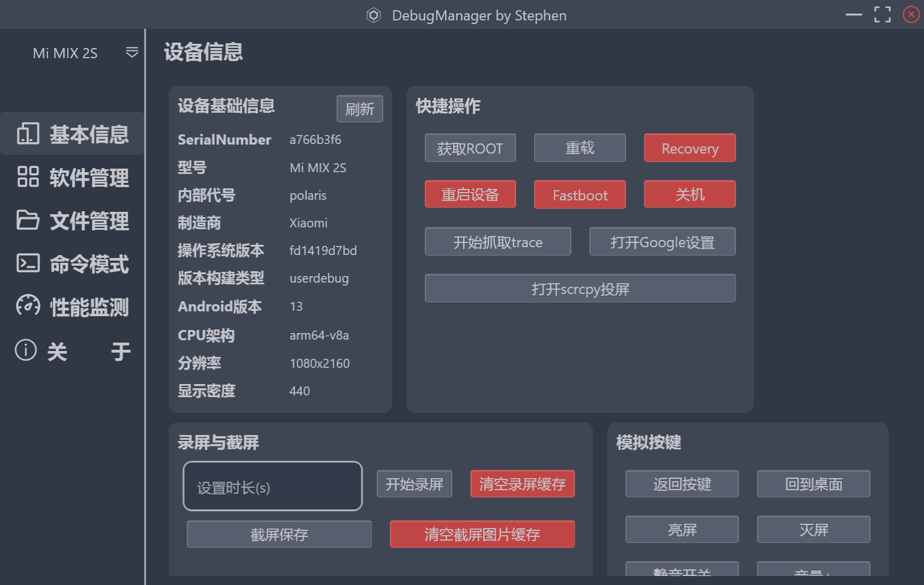Switch to the 性能监测 tab
This screenshot has width=924, height=585.
coord(89,307)
